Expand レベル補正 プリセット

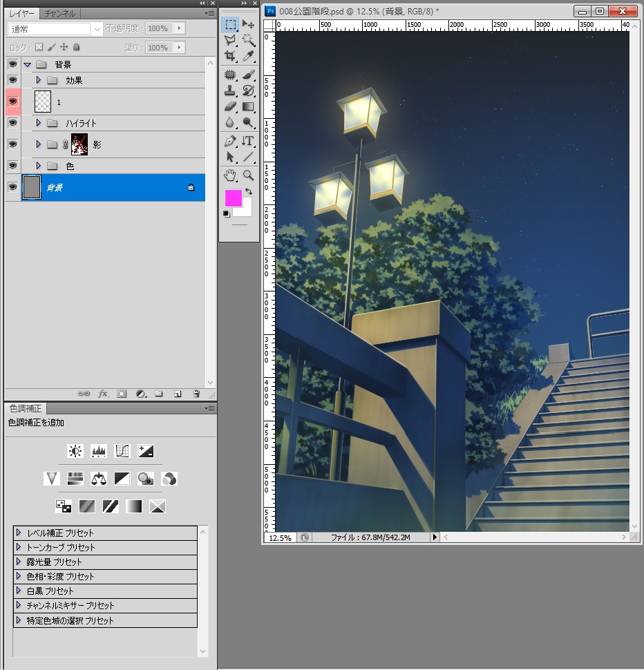(x=19, y=533)
